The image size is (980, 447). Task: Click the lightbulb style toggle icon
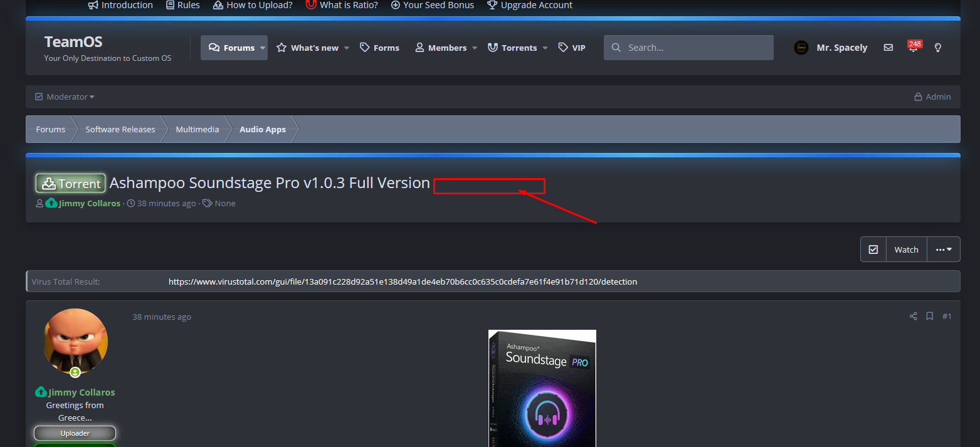938,48
